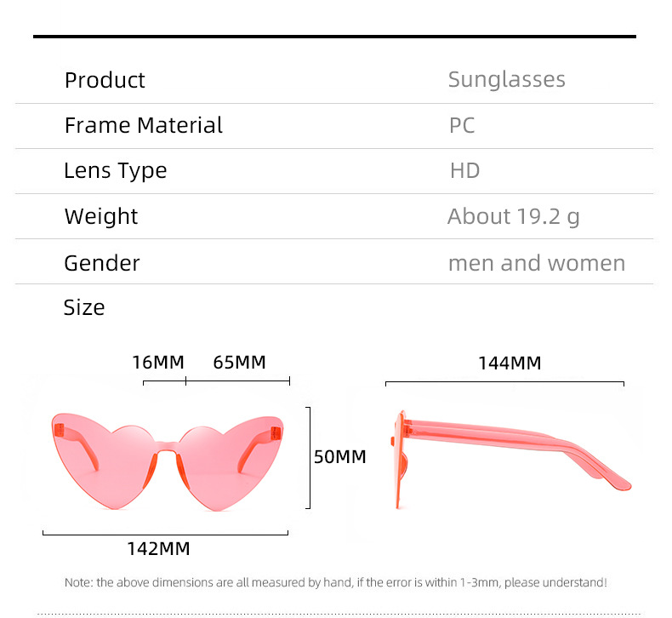Select the "Lens Type" label
Image resolution: width=672 pixels, height=618 pixels.
point(115,171)
